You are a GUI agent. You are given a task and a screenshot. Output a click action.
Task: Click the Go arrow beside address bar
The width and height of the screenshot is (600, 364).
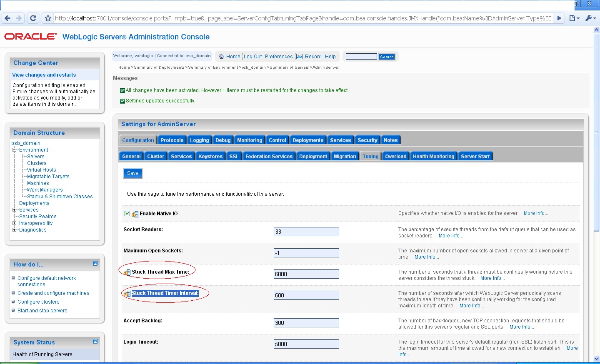[x=560, y=18]
